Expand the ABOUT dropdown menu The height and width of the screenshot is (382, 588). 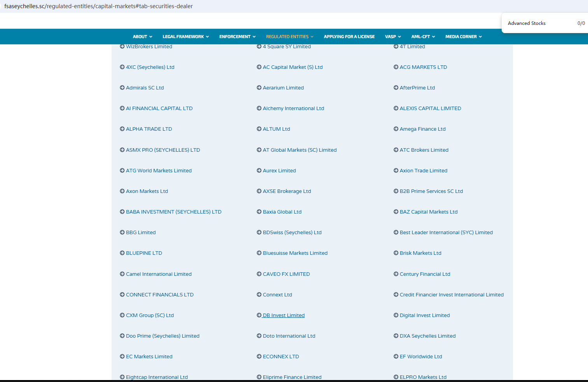click(142, 37)
